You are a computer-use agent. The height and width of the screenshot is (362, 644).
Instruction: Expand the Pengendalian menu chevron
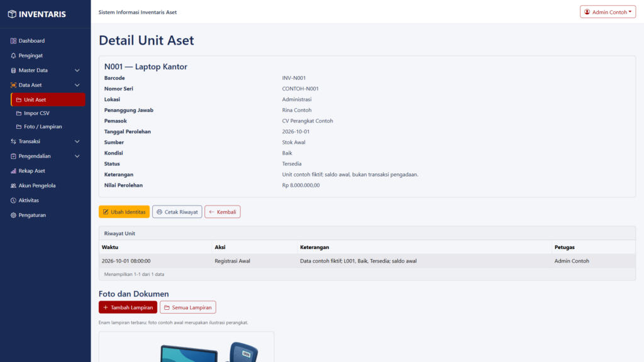pyautogui.click(x=77, y=156)
